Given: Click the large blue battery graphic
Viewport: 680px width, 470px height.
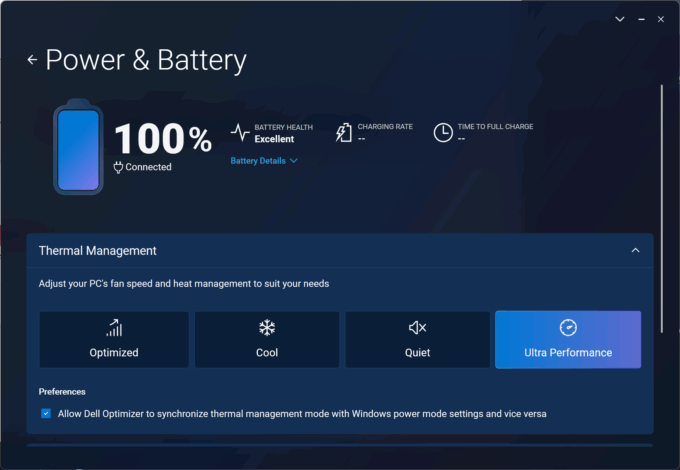Looking at the screenshot, I should pos(78,148).
